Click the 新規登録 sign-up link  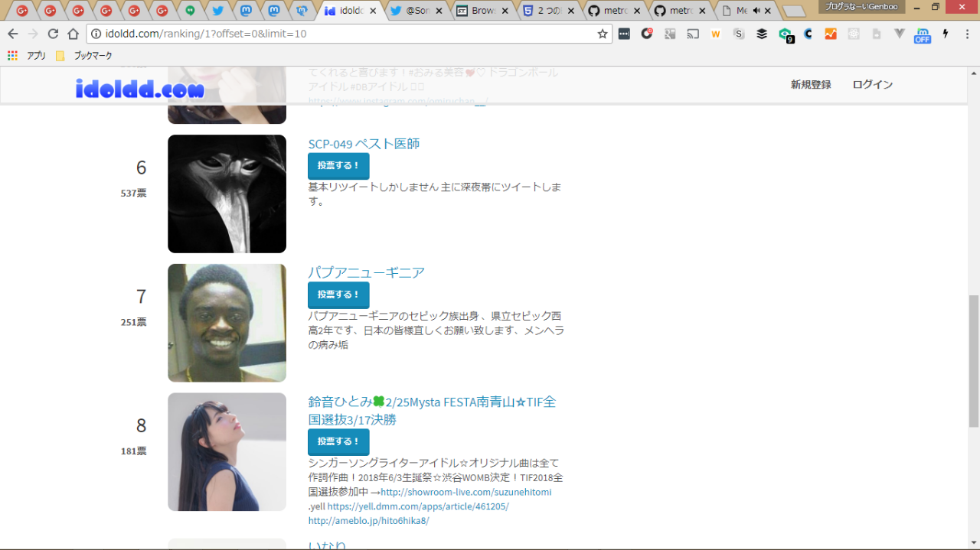[x=811, y=84]
